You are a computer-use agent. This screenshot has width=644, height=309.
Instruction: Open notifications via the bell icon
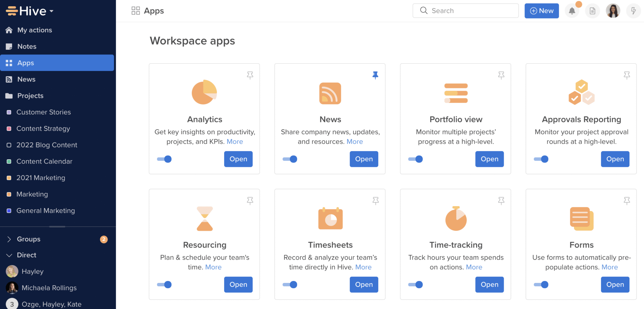tap(572, 10)
